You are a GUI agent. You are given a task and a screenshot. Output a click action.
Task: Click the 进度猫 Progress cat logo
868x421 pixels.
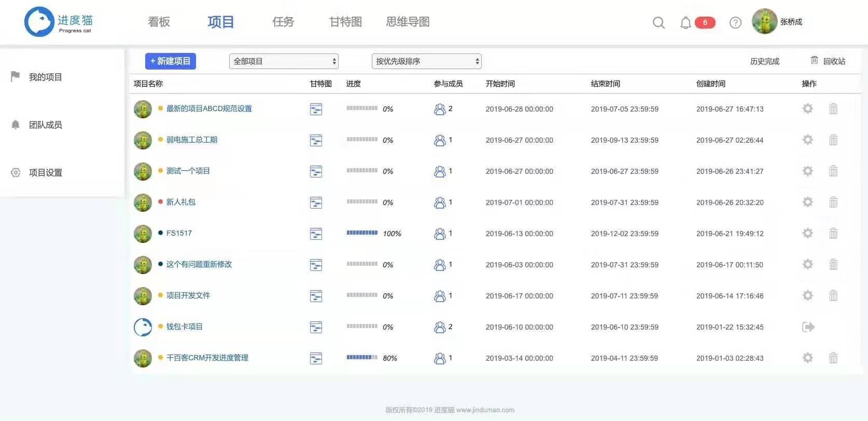point(59,22)
